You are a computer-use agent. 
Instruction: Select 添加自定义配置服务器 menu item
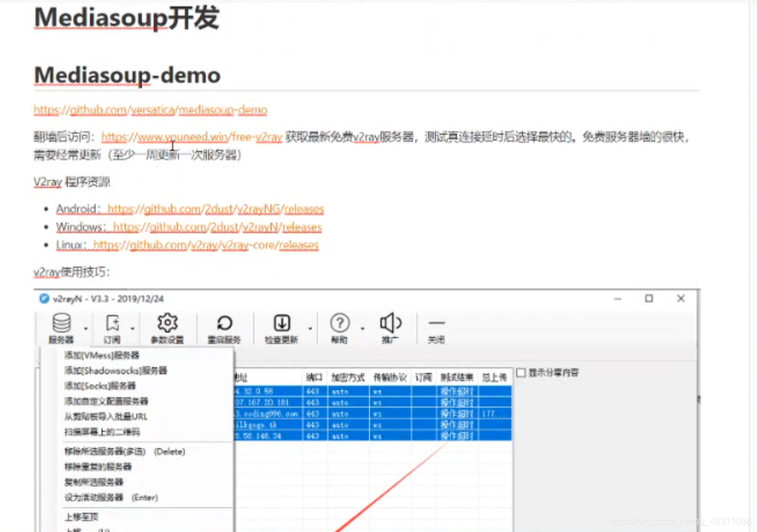[106, 401]
